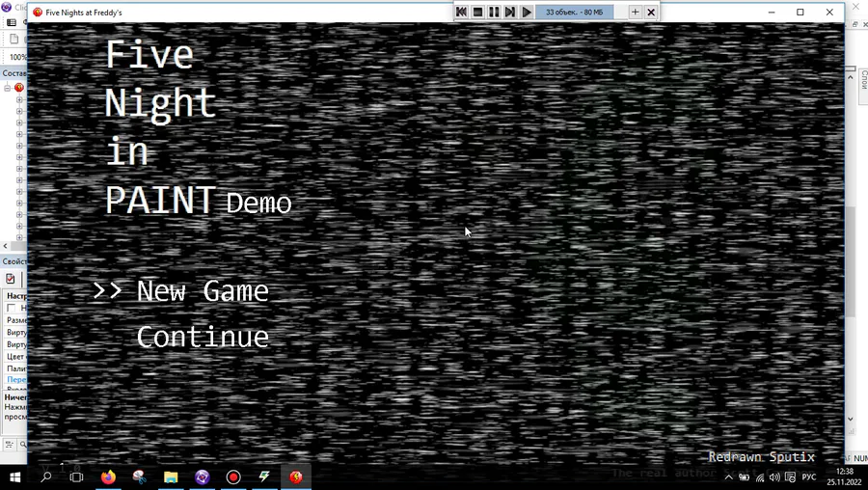The height and width of the screenshot is (490, 868).
Task: Open the properties settings tab icon
Action: pos(10,279)
